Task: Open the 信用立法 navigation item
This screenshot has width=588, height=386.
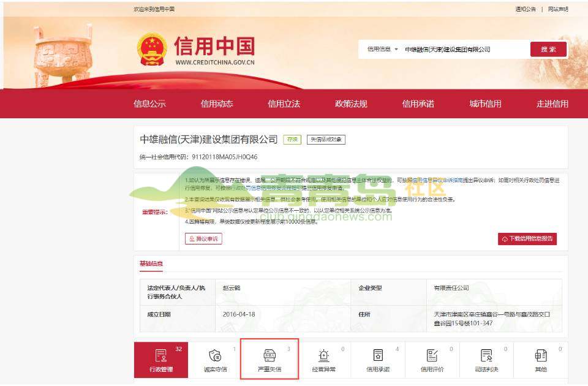Action: 284,104
